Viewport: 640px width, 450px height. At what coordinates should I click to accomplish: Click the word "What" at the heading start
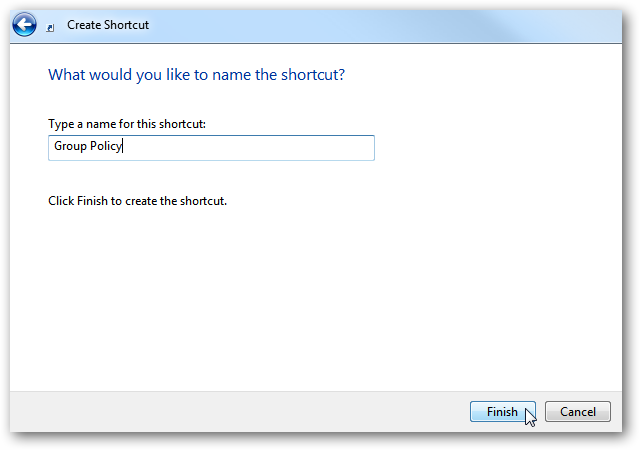point(66,75)
